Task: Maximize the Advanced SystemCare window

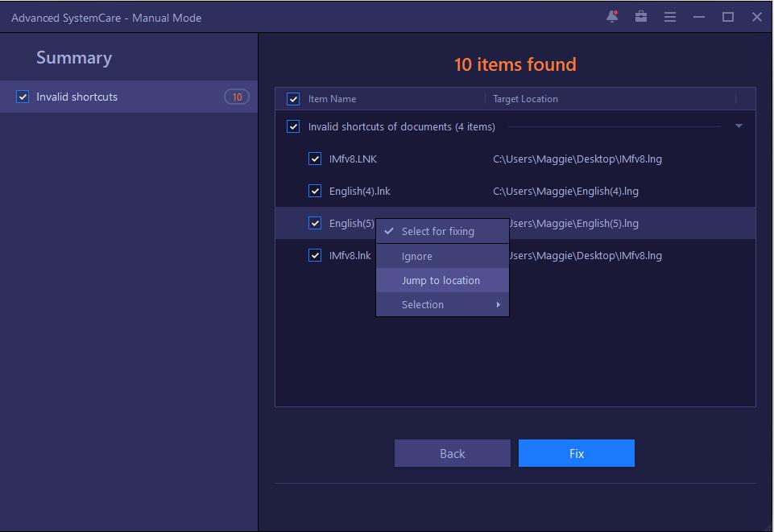Action: pos(727,17)
